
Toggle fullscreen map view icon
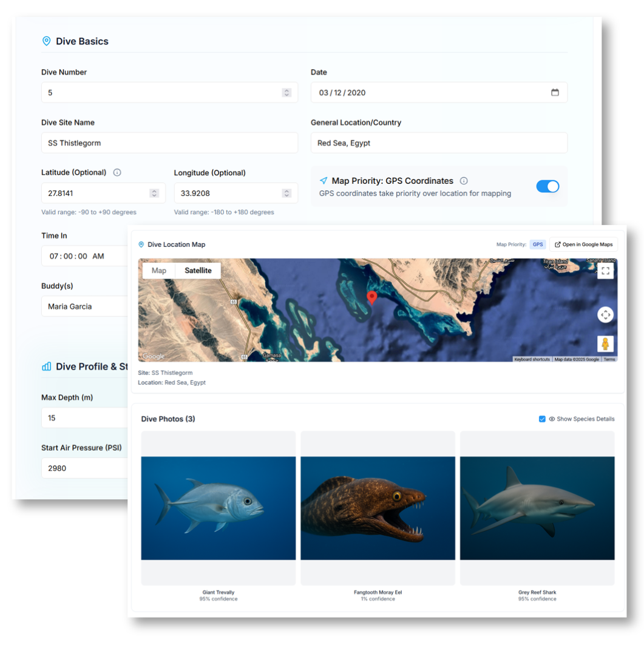click(x=605, y=271)
